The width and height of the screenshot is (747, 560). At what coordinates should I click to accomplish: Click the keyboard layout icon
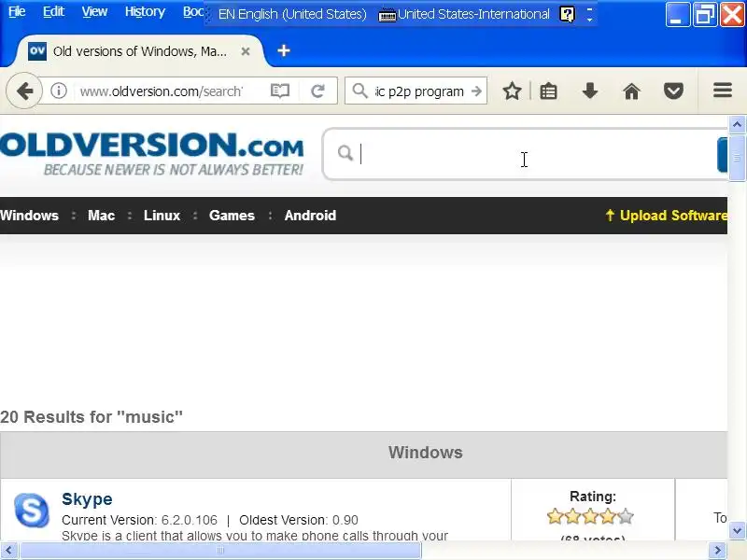pyautogui.click(x=387, y=15)
